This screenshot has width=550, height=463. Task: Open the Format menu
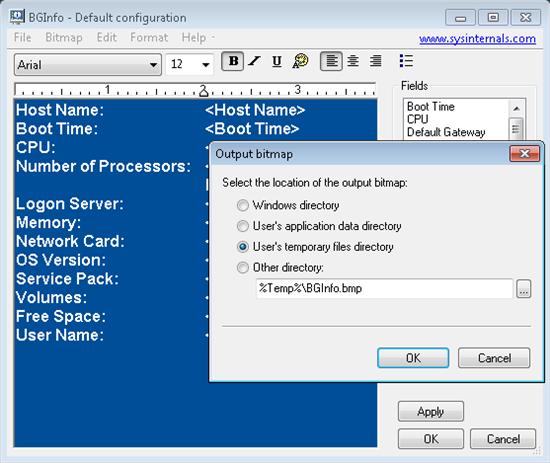point(149,38)
